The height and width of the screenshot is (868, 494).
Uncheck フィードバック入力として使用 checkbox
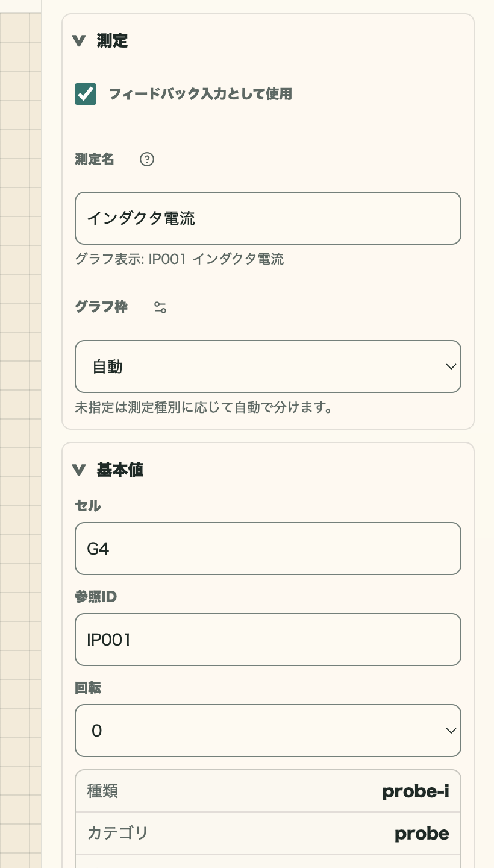point(86,94)
